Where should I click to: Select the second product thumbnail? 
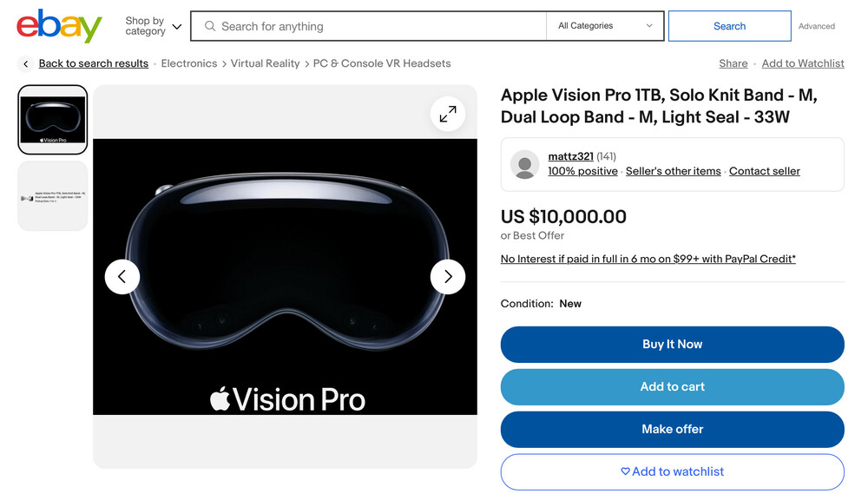[x=53, y=196]
